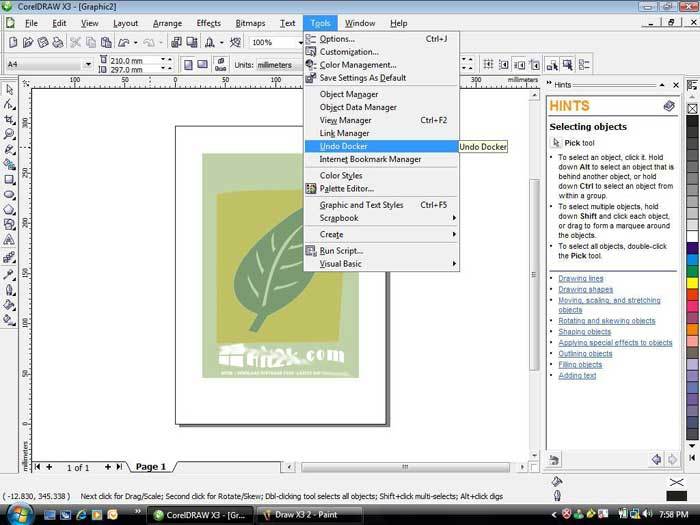Image resolution: width=700 pixels, height=525 pixels.
Task: Open the Filling objects hint link
Action: pos(580,364)
